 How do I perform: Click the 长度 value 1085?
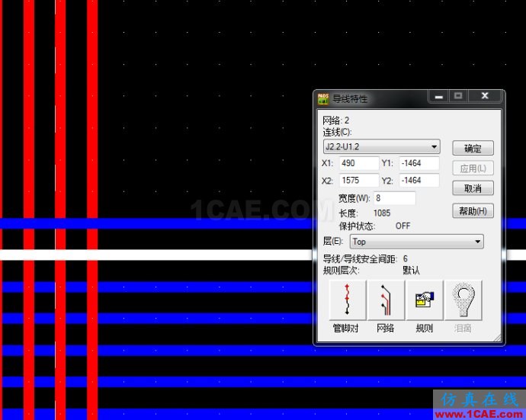(382, 213)
